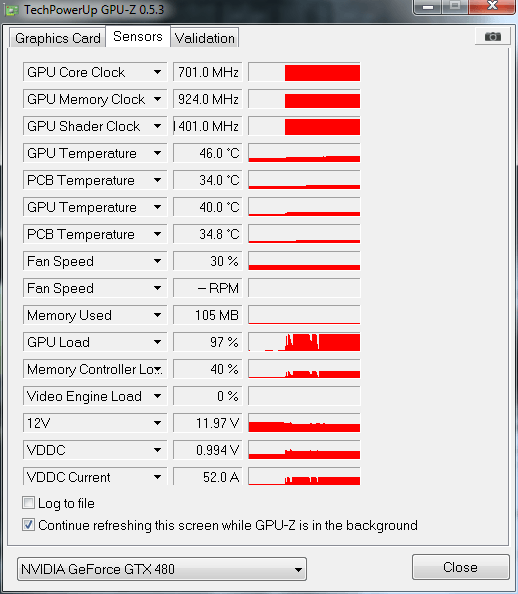Open the GPU Core Clock sensor dropdown
518x594 pixels.
click(158, 72)
